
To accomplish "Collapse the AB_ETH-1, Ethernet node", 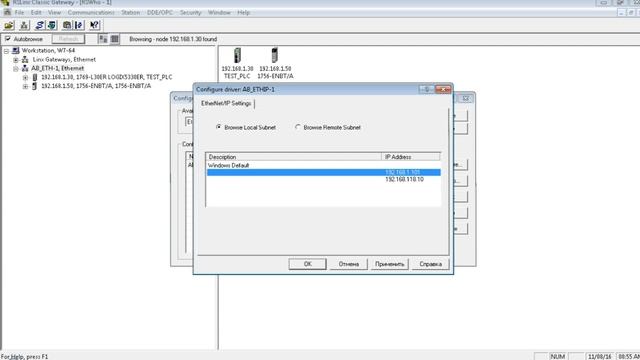I will coord(16,69).
